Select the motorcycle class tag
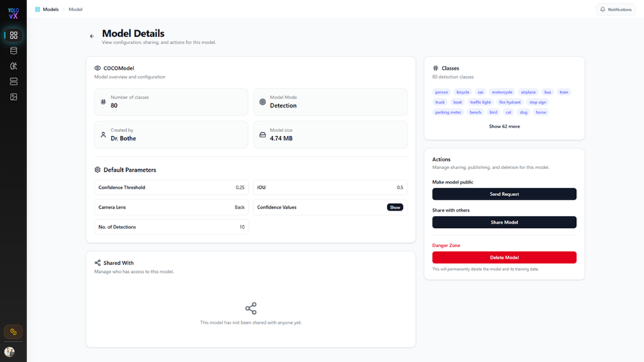644x362 pixels. 502,92
